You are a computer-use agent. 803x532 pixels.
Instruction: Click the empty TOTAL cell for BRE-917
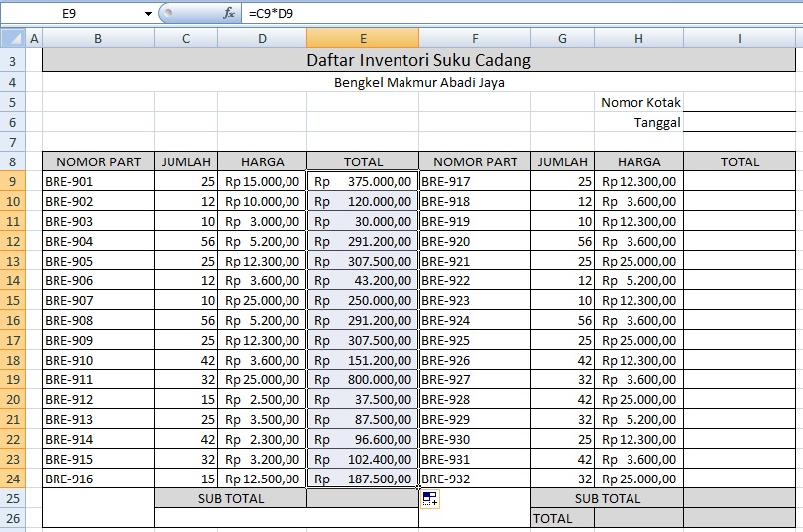pyautogui.click(x=740, y=181)
